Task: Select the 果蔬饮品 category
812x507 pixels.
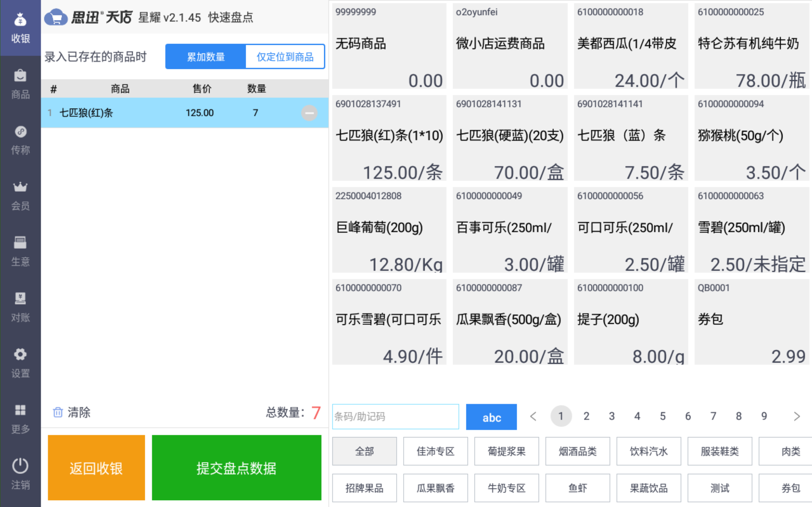Action: tap(649, 488)
